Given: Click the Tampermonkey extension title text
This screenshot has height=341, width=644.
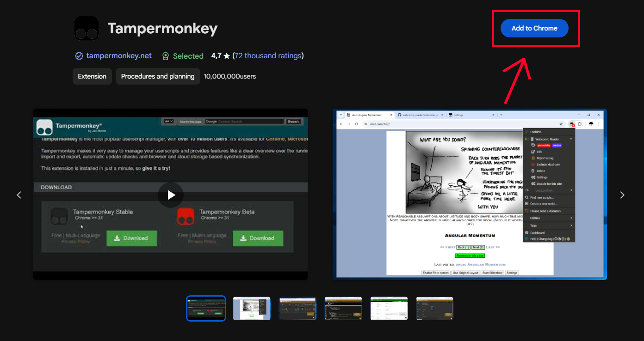Looking at the screenshot, I should (x=162, y=28).
